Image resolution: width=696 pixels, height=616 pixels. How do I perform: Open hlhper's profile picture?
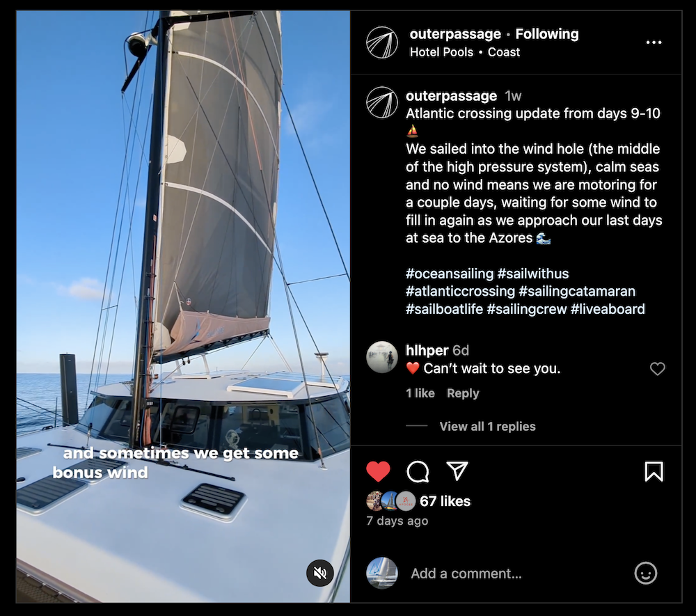tap(382, 357)
